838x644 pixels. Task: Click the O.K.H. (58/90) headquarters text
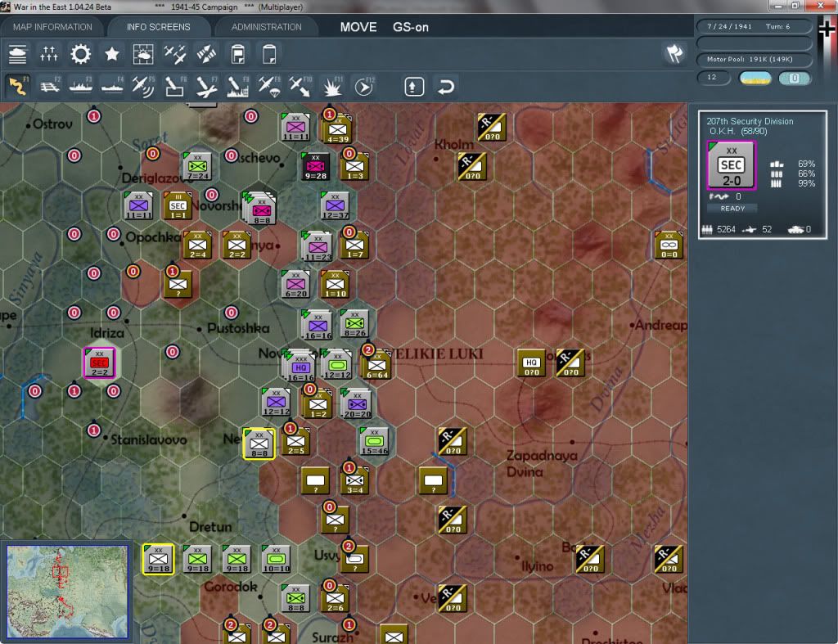click(737, 131)
